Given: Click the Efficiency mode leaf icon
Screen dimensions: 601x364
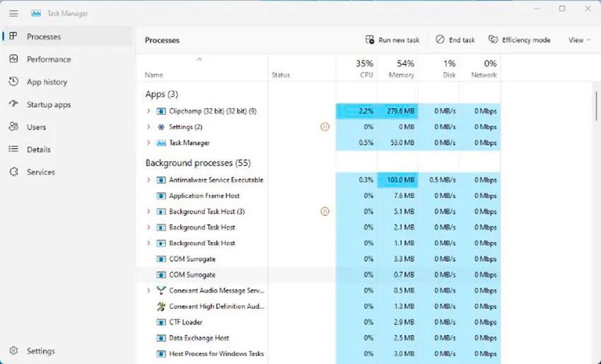Looking at the screenshot, I should [x=493, y=40].
